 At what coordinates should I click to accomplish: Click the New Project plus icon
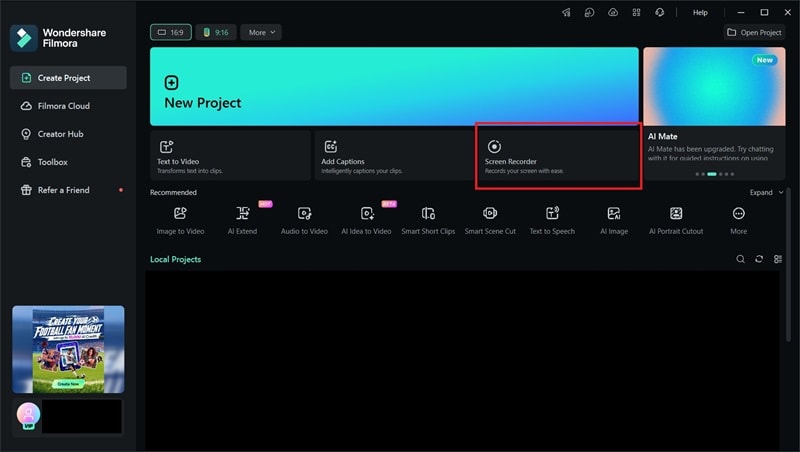point(171,83)
